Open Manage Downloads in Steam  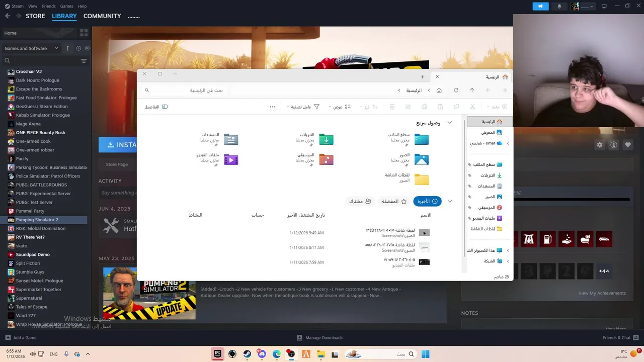point(319,337)
